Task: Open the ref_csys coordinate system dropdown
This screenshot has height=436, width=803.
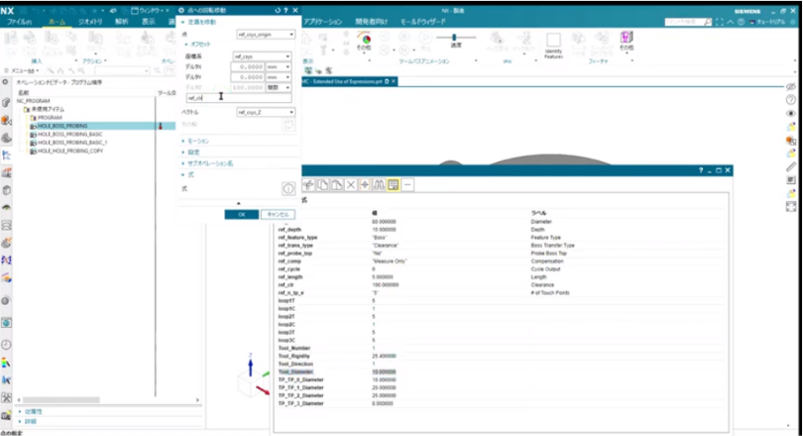Action: click(262, 56)
